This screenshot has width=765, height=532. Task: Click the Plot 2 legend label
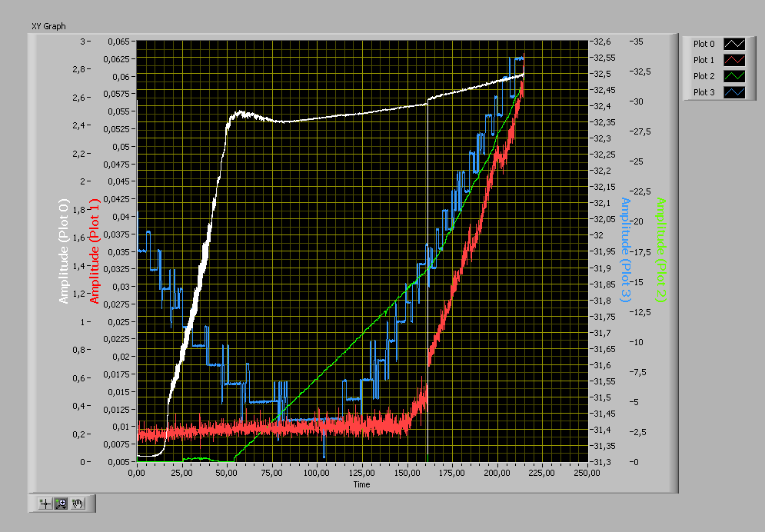[703, 76]
